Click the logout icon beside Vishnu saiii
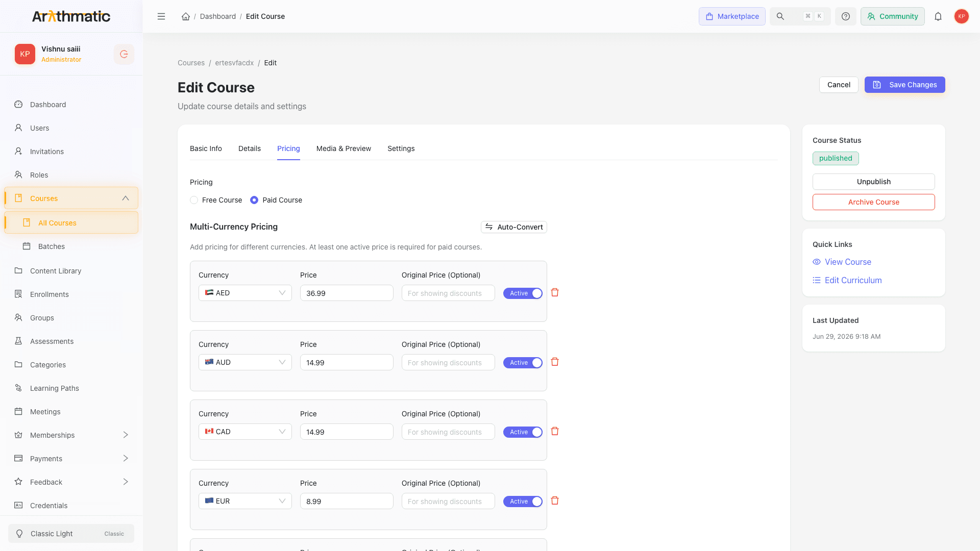This screenshot has width=980, height=551. [x=124, y=54]
